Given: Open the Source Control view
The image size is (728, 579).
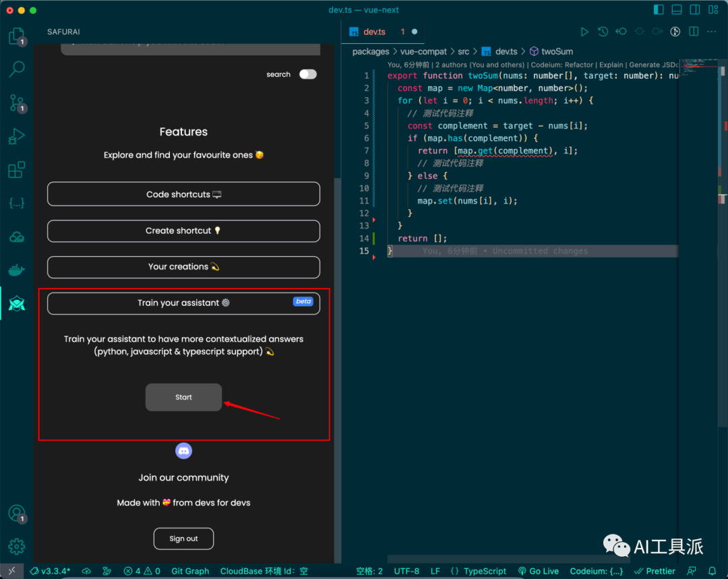Looking at the screenshot, I should coord(17,102).
